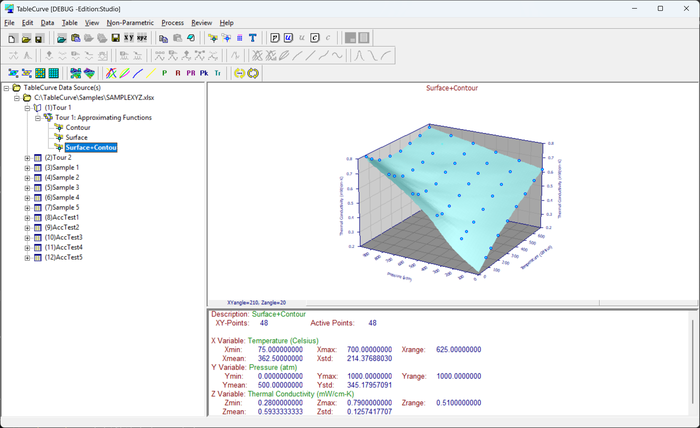
Task: Open the Data menu
Action: (x=47, y=23)
